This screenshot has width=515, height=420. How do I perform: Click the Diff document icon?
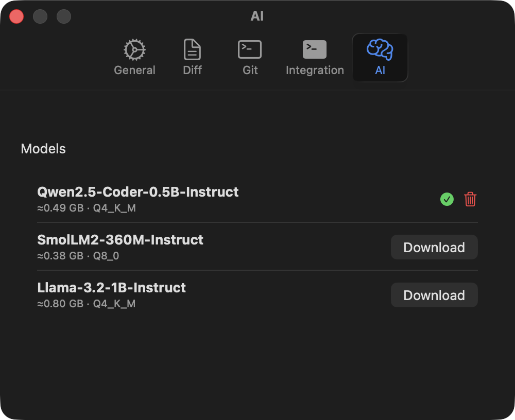pyautogui.click(x=192, y=49)
